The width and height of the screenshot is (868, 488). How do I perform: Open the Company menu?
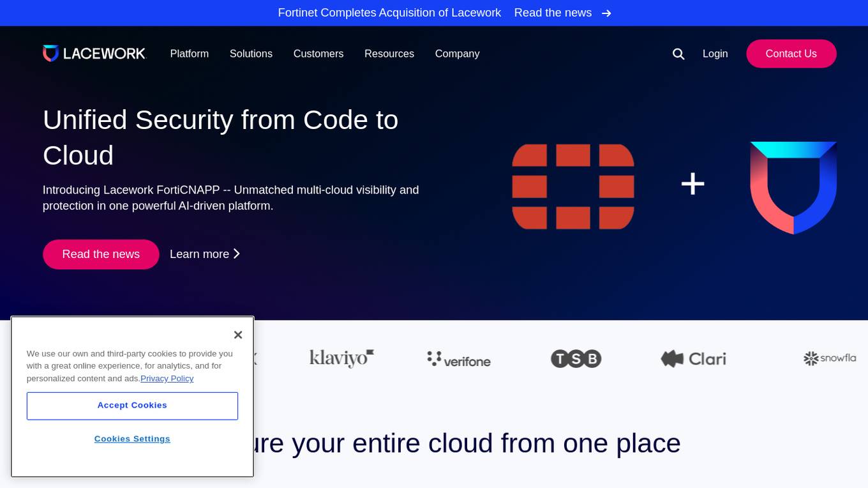coord(457,54)
